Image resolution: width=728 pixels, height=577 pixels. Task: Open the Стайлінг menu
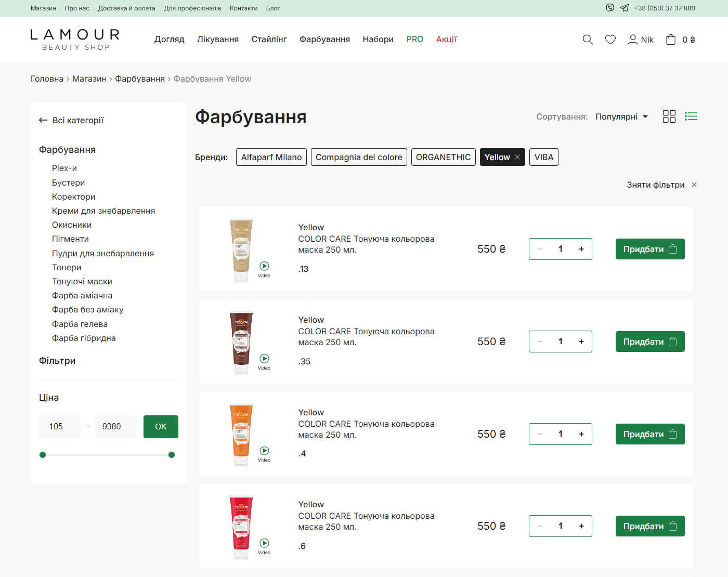pyautogui.click(x=269, y=40)
